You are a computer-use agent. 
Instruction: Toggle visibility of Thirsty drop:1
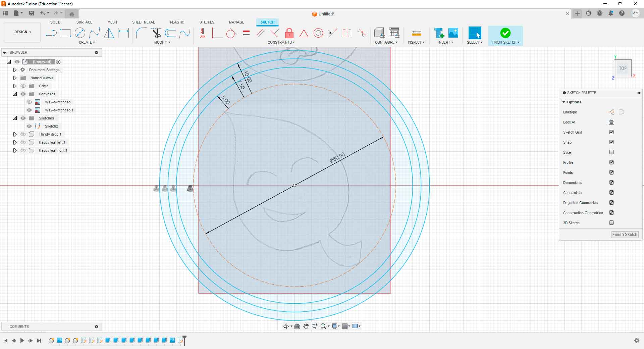23,134
